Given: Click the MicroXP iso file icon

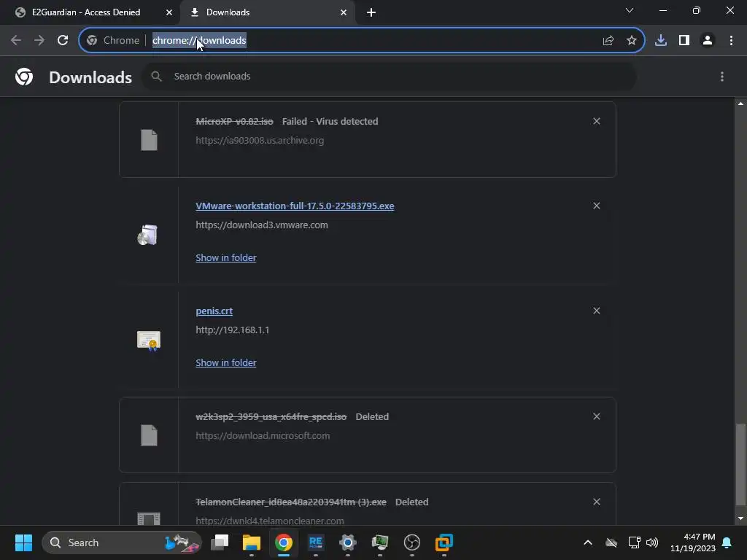Looking at the screenshot, I should click(x=149, y=140).
